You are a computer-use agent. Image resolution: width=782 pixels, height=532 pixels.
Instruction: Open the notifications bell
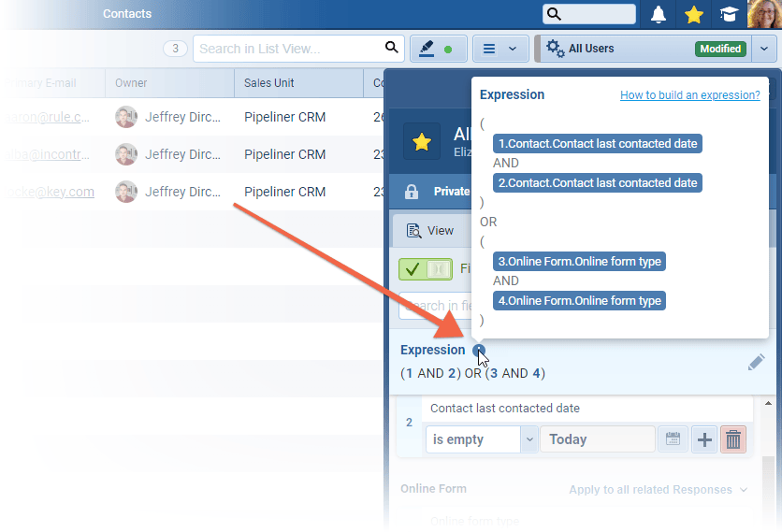click(659, 14)
